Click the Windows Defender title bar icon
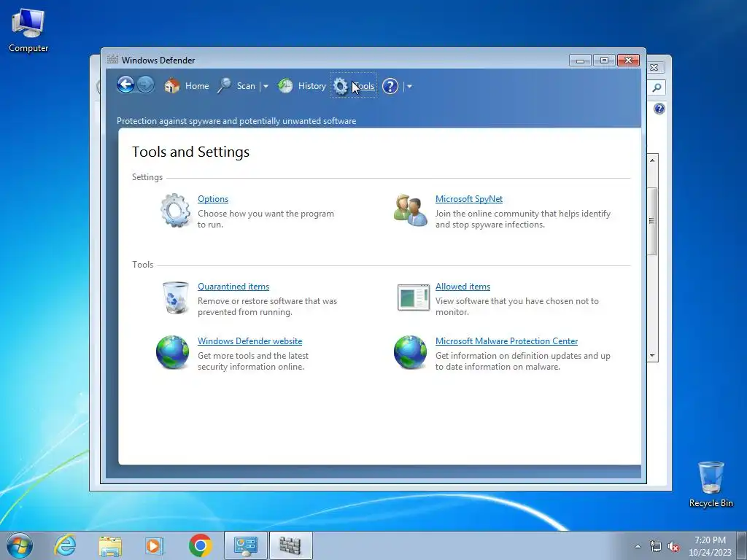747x560 pixels. coord(112,60)
